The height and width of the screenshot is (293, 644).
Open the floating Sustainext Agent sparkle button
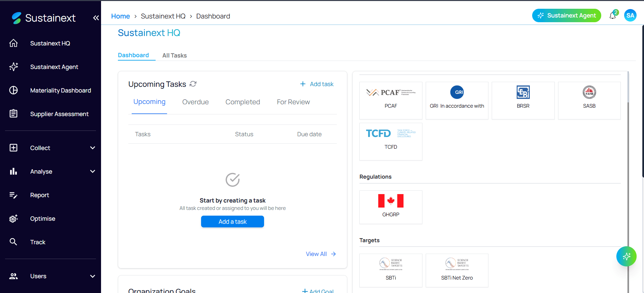coord(626,256)
